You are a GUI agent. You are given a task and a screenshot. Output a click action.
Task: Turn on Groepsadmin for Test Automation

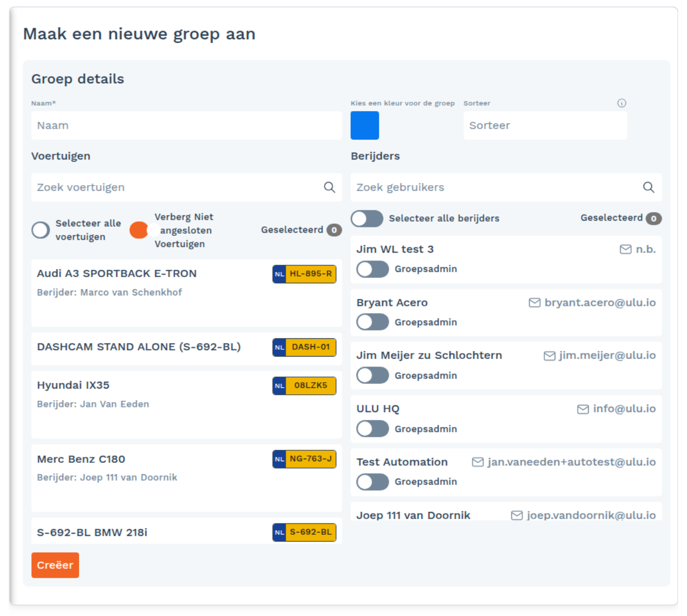[373, 482]
